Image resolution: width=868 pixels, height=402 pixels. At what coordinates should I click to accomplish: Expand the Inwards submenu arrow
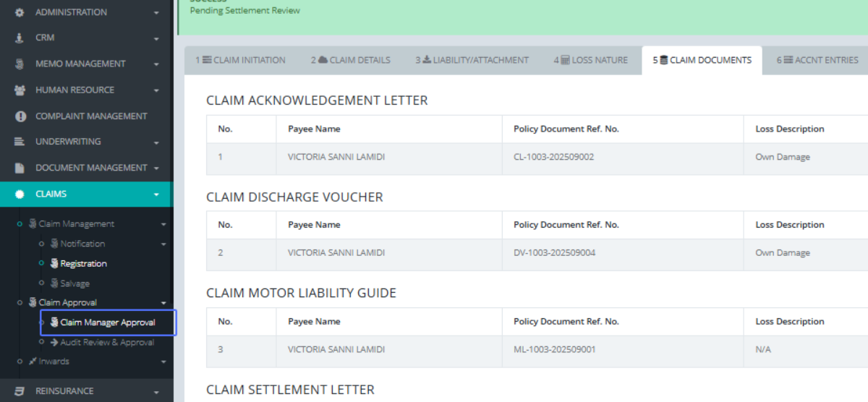click(163, 362)
